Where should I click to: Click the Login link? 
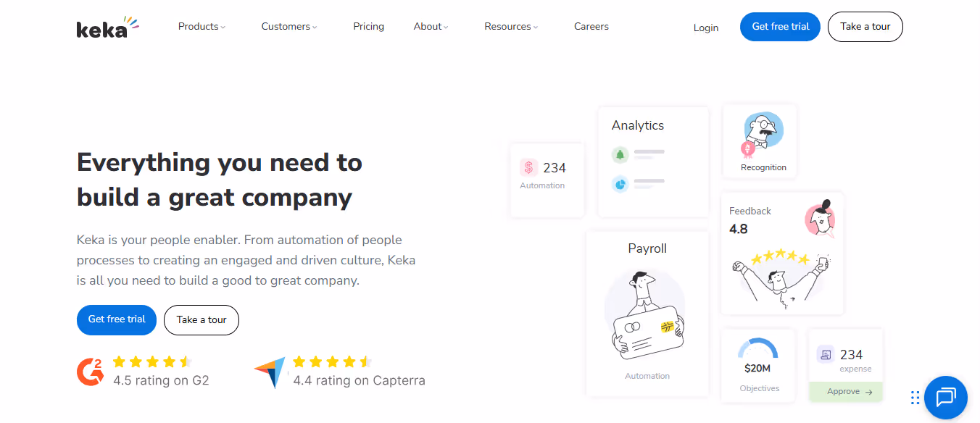pos(705,27)
